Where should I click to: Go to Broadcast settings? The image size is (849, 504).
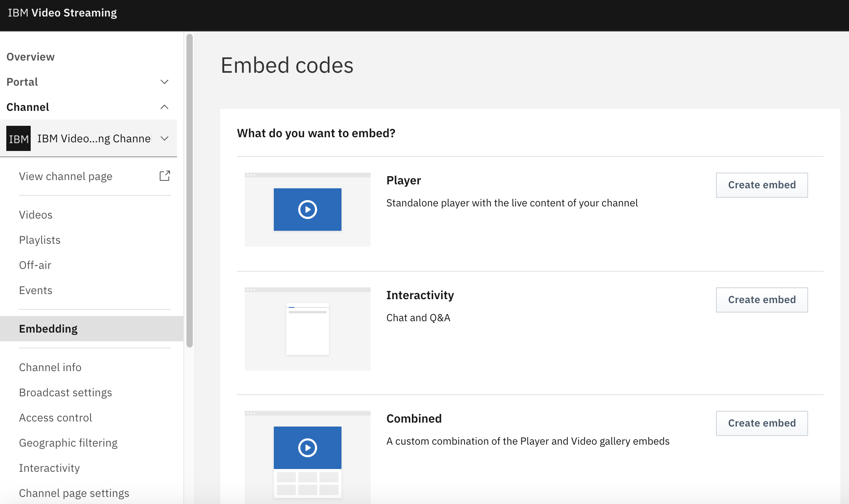66,392
